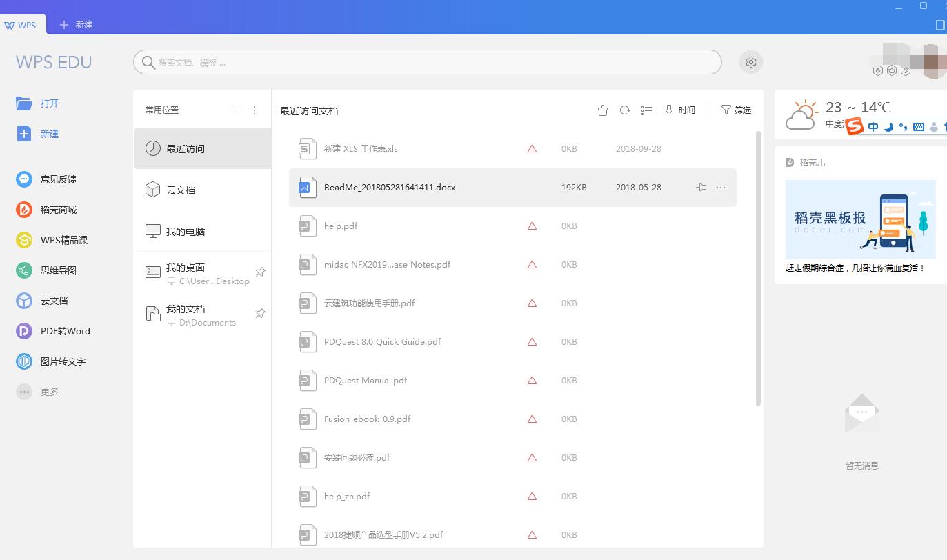Toggle the pin for 我的桌面 location
The image size is (947, 560).
coord(260,272)
